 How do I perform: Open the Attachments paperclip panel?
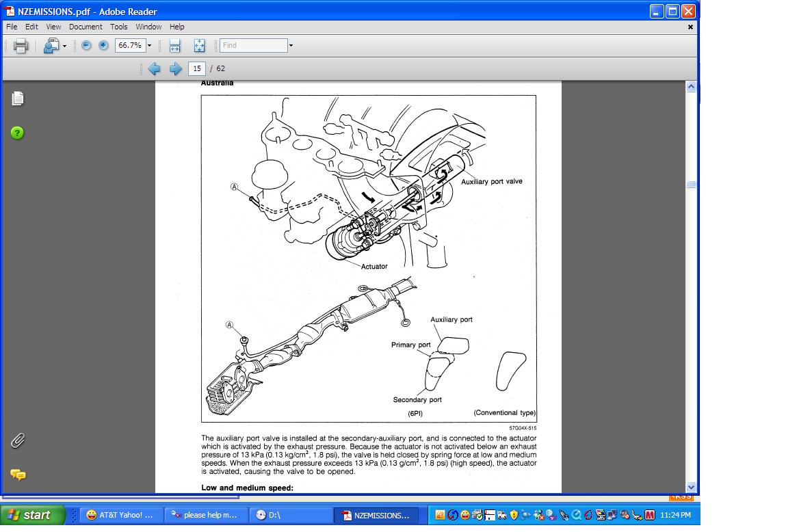click(x=18, y=440)
